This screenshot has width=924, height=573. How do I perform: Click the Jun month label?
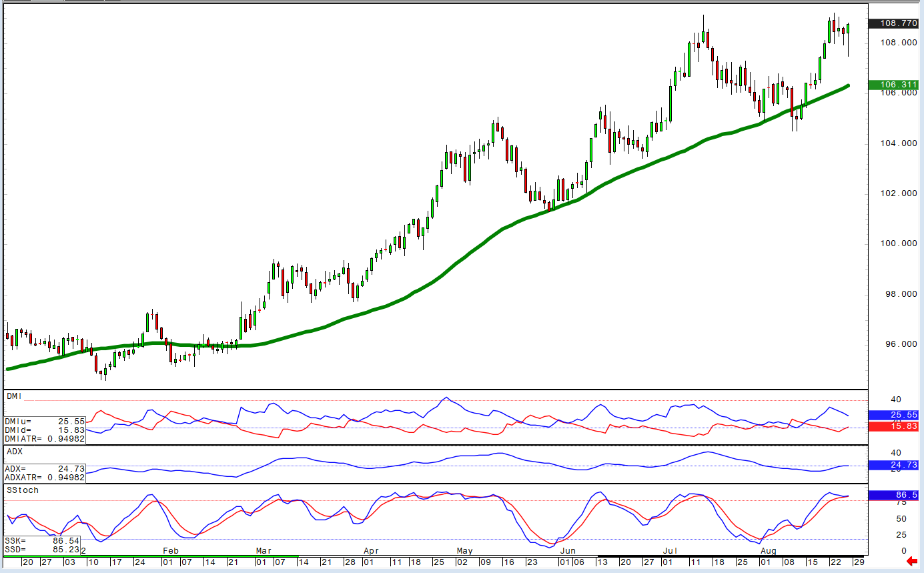(568, 551)
